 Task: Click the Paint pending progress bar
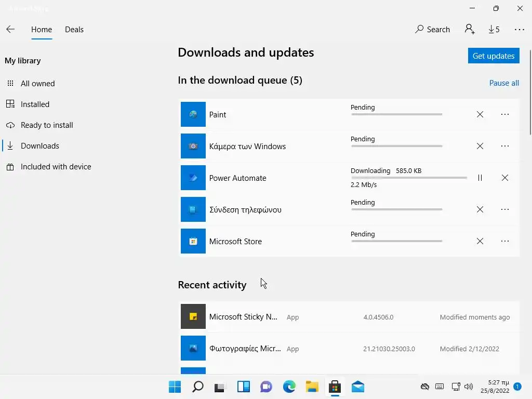396,114
